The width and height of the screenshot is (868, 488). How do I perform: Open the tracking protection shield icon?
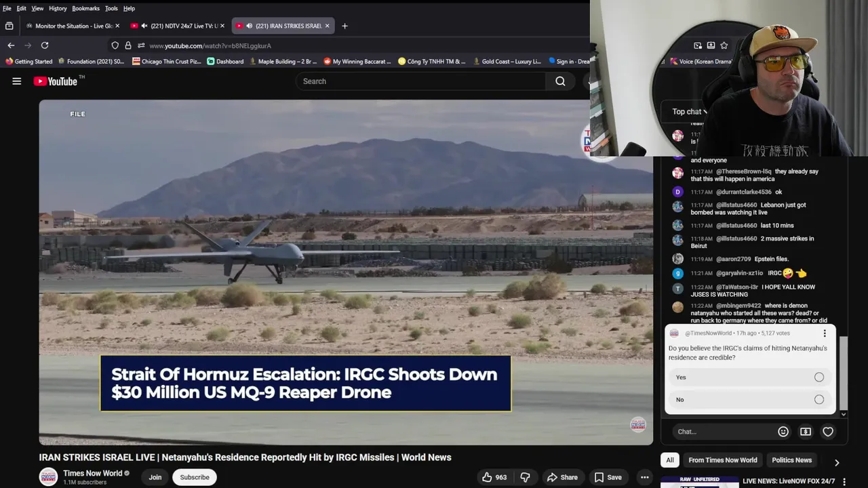point(115,45)
